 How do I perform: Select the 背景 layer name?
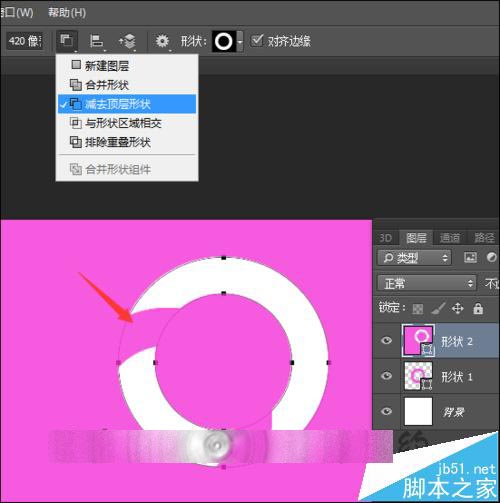pos(453,412)
